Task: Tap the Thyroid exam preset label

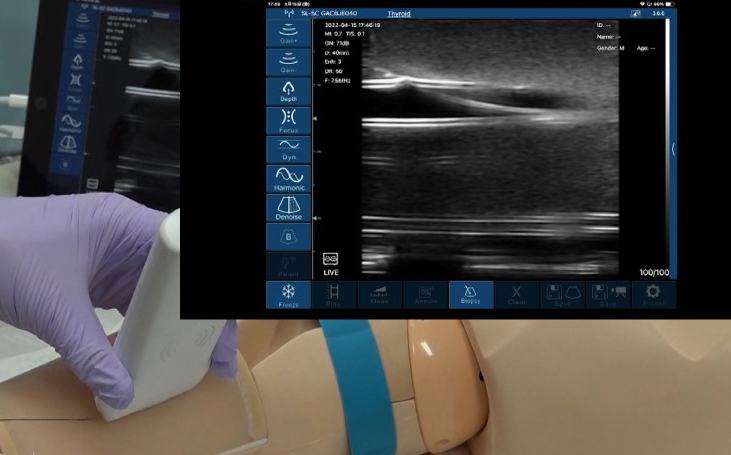Action: pyautogui.click(x=399, y=14)
